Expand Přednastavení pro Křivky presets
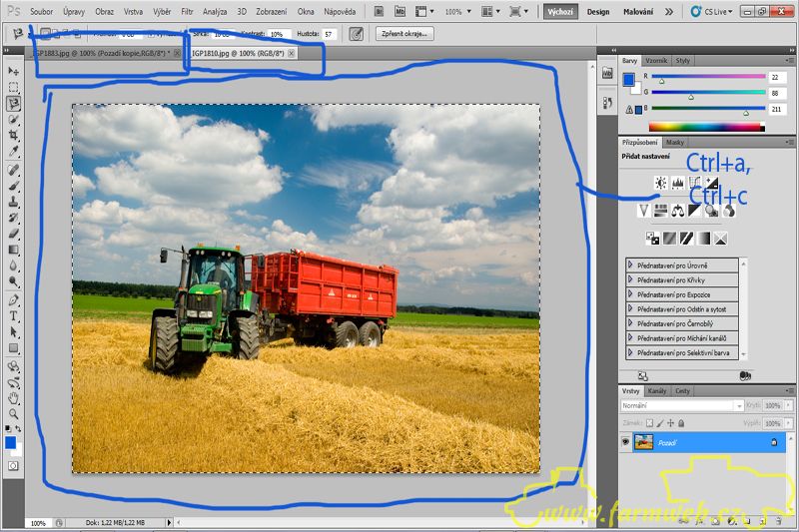Screen dimensions: 799x532 click(x=631, y=280)
